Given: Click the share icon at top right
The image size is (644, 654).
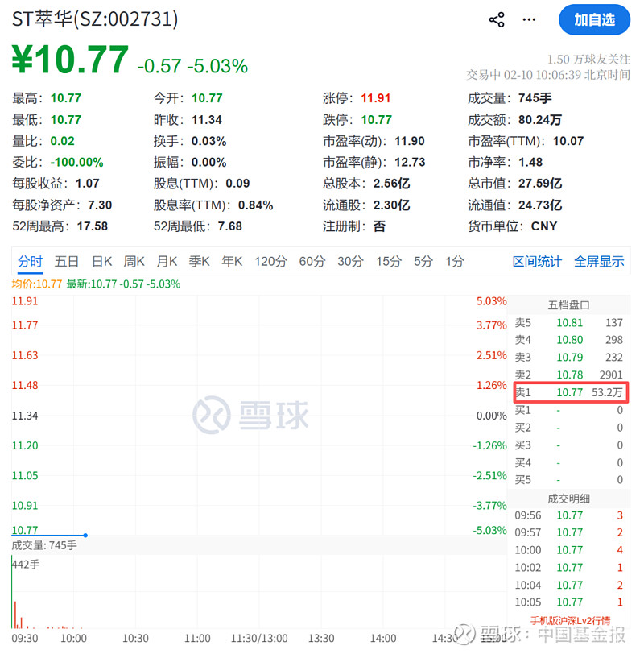Looking at the screenshot, I should coord(496,19).
